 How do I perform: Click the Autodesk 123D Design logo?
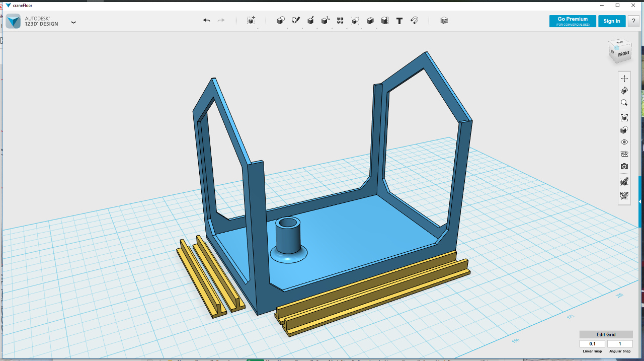pos(14,21)
